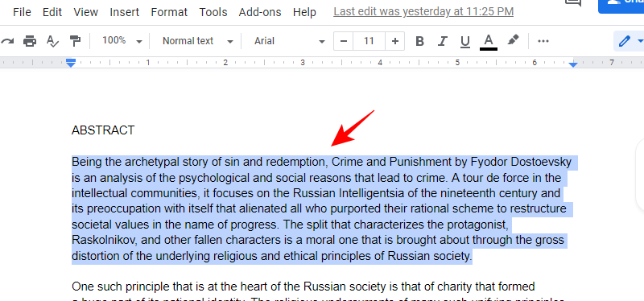Image resolution: width=644 pixels, height=301 pixels.
Task: Open the highlight color marker tool
Action: tap(513, 40)
